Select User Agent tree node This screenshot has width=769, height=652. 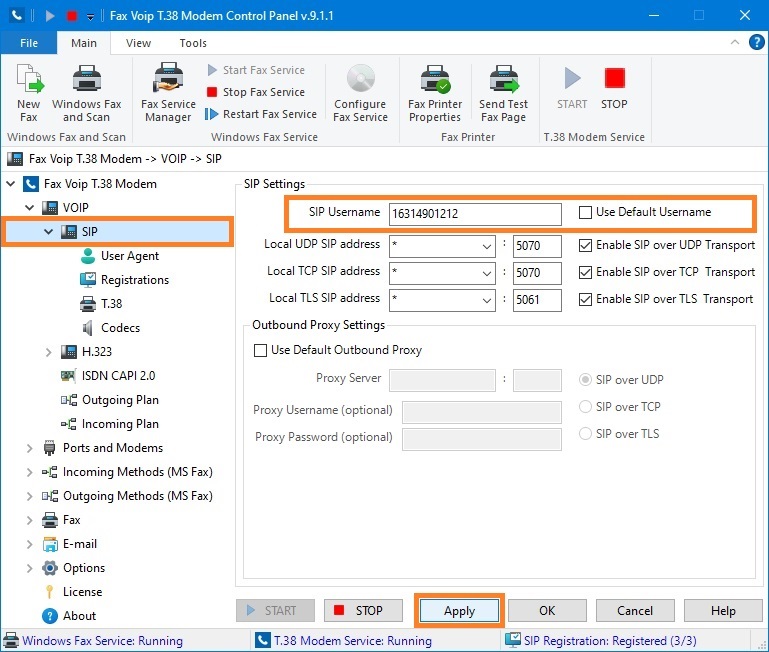tap(119, 256)
